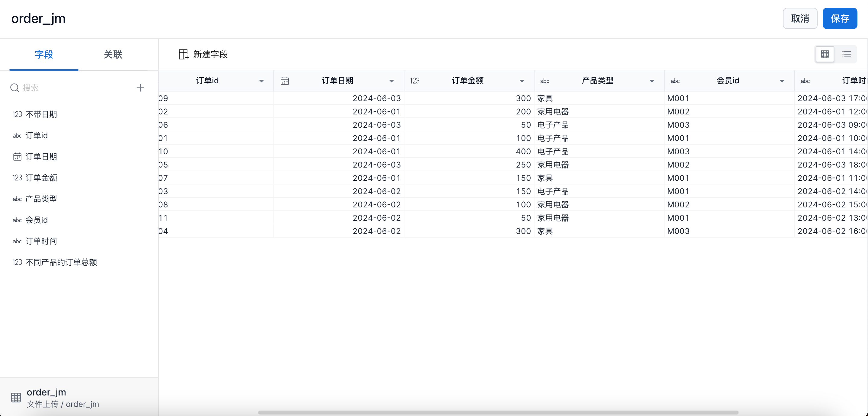Switch to the 关联 tab
The image size is (868, 416).
coord(113,54)
